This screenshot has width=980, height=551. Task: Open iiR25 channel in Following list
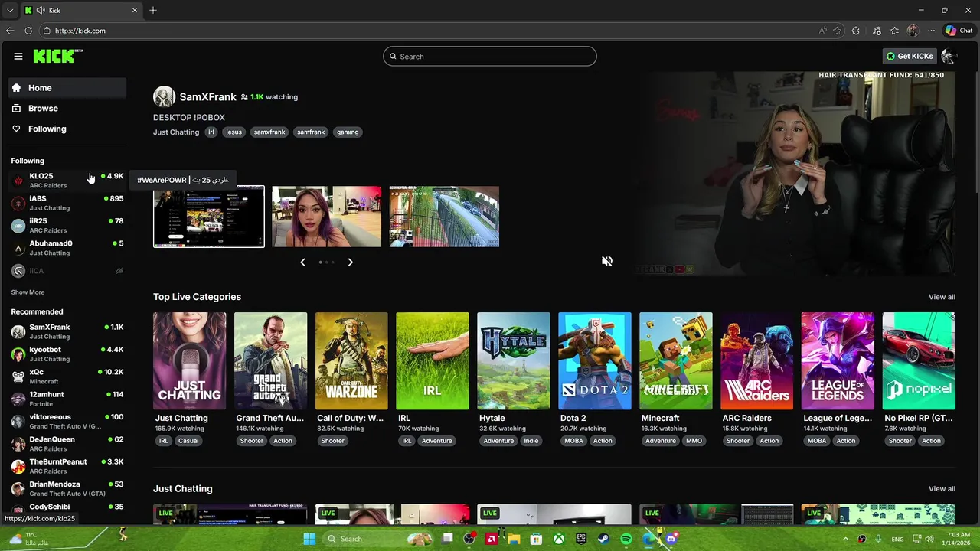pyautogui.click(x=67, y=225)
